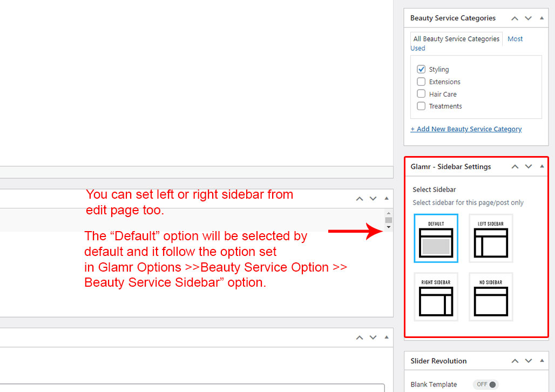
Task: Click Glamr - Sidebar Settings panel title
Action: pyautogui.click(x=451, y=167)
